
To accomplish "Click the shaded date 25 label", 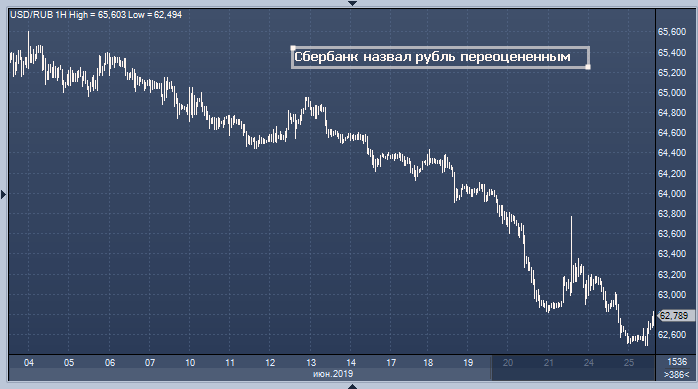I will [629, 363].
